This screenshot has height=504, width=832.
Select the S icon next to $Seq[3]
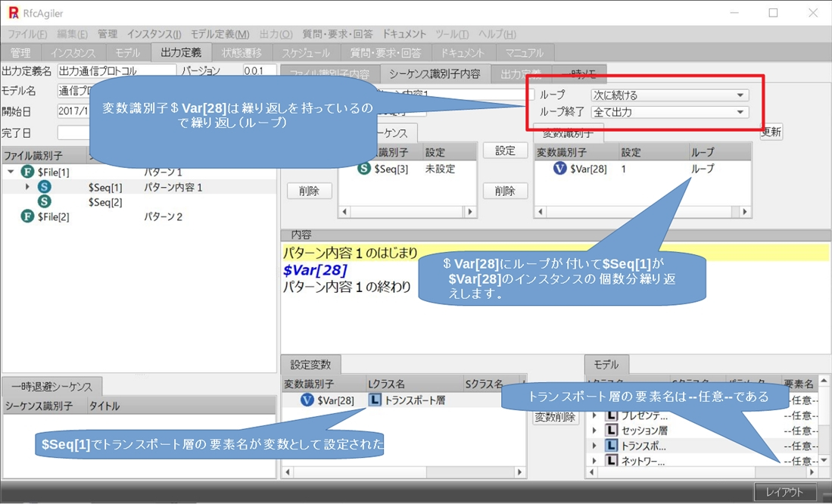pyautogui.click(x=364, y=169)
